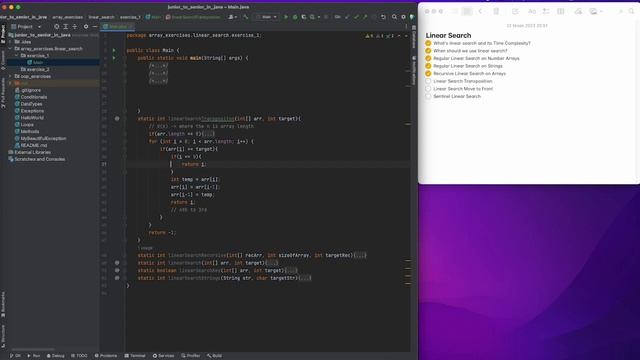Click run gutter arrow beside main method
The image size is (640, 360).
[114, 58]
